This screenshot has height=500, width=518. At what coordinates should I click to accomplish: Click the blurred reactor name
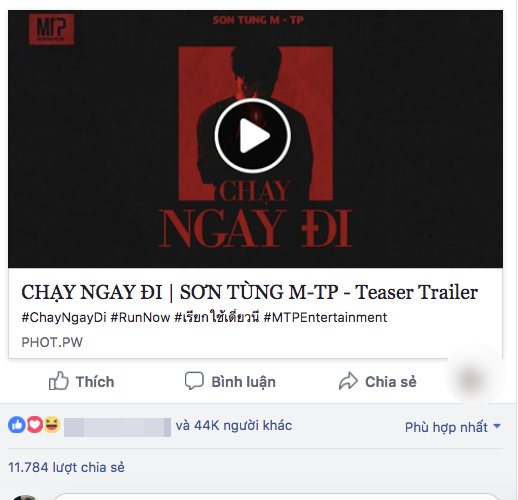pos(117,427)
